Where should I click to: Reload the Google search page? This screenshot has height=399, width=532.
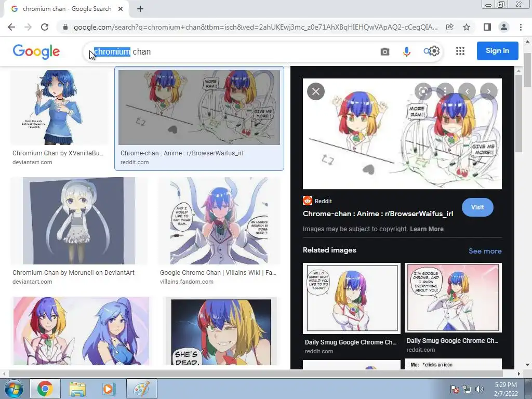[x=45, y=27]
